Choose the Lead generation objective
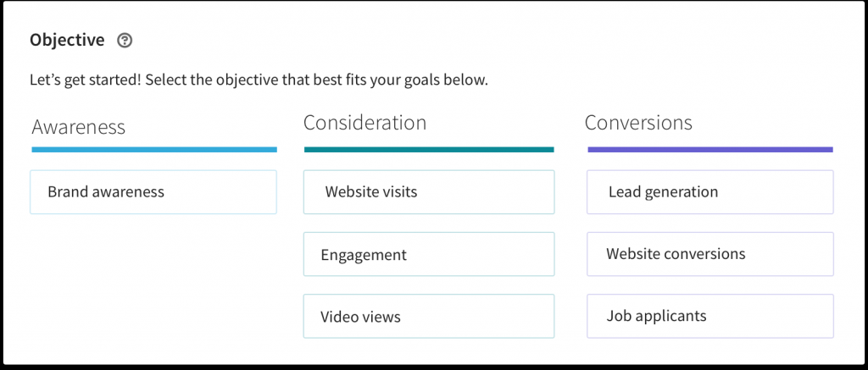Image resolution: width=868 pixels, height=370 pixels. [x=709, y=192]
